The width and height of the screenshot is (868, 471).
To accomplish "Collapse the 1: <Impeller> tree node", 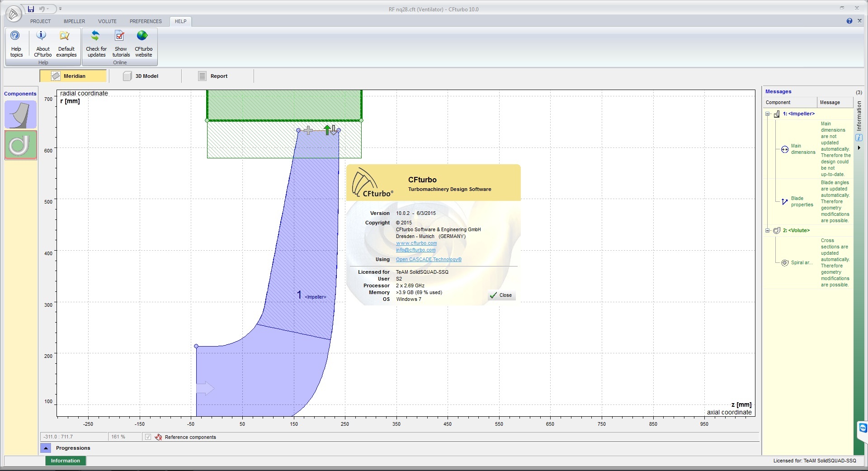I will click(768, 114).
